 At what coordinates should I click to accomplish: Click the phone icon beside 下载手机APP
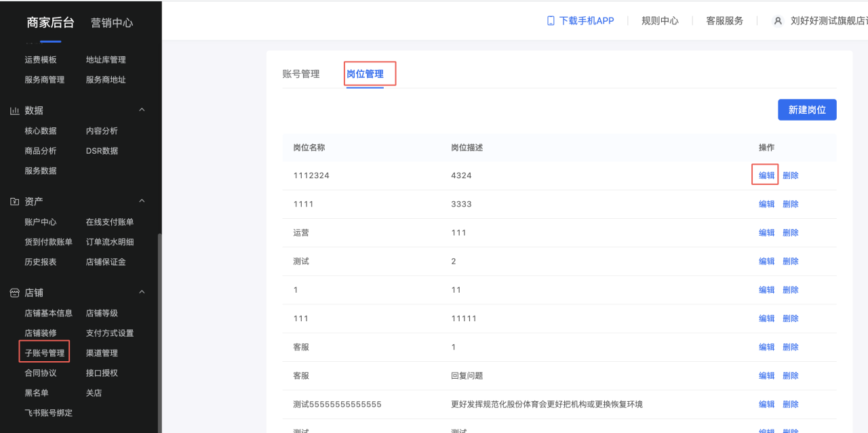(x=549, y=20)
